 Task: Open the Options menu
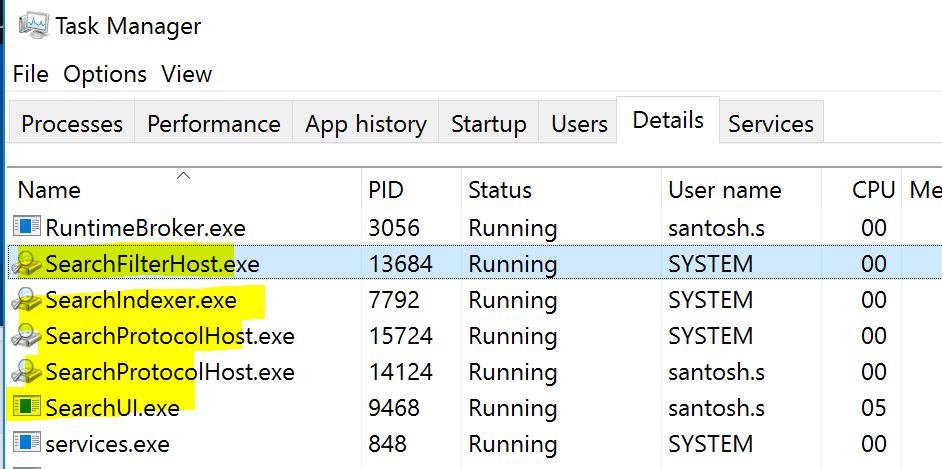coord(105,74)
